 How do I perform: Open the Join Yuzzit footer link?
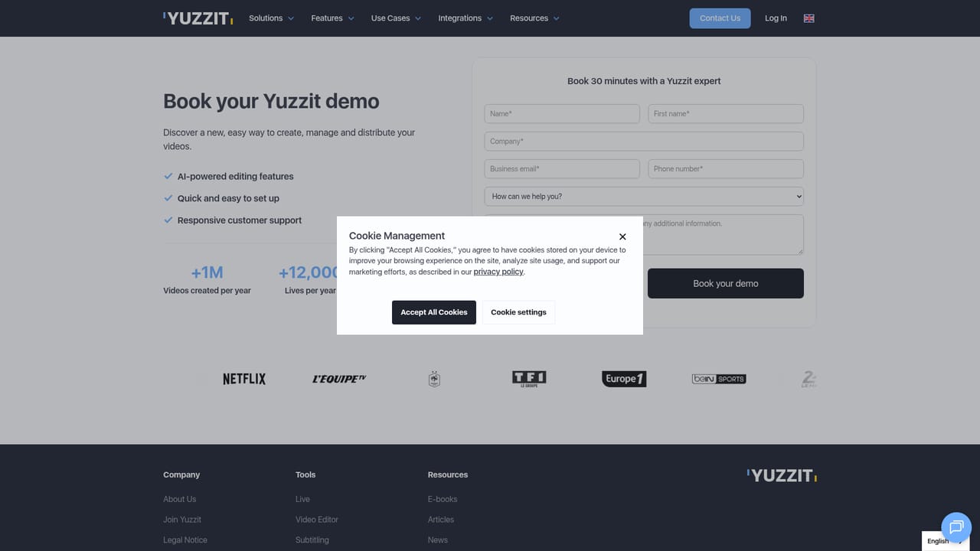[182, 520]
